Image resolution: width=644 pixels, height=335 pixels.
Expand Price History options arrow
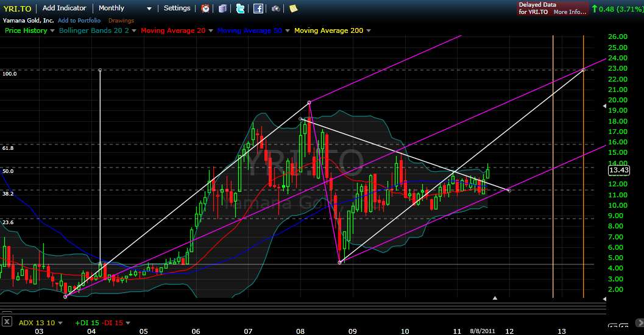click(x=52, y=31)
